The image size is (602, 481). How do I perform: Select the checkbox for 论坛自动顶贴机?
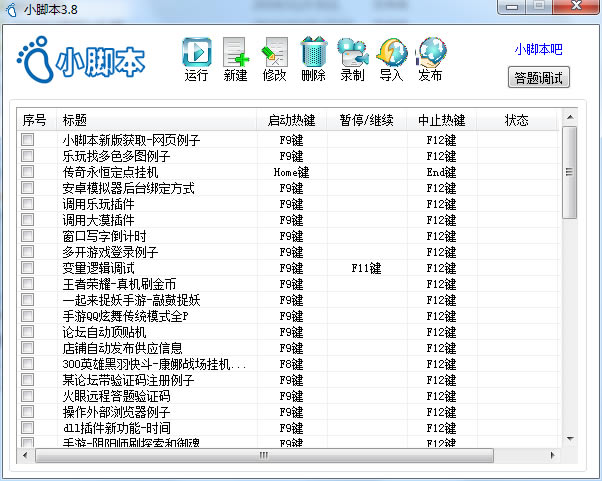click(28, 332)
